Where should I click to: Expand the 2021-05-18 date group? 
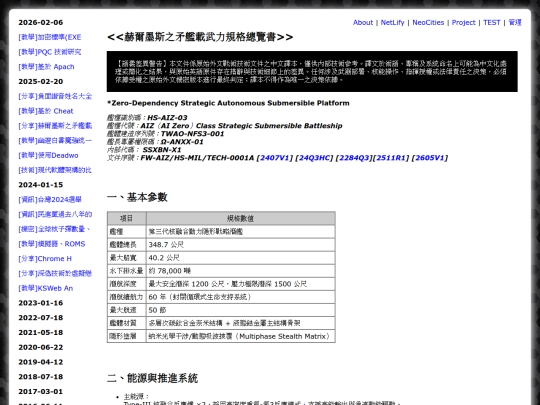pos(41,332)
